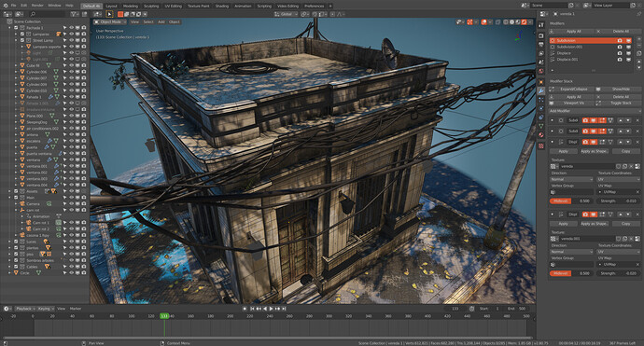Move the Displ modifier down

pos(628,142)
